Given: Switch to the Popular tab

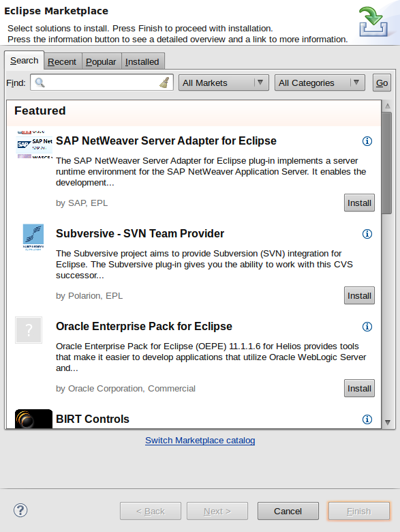Looking at the screenshot, I should (x=101, y=62).
